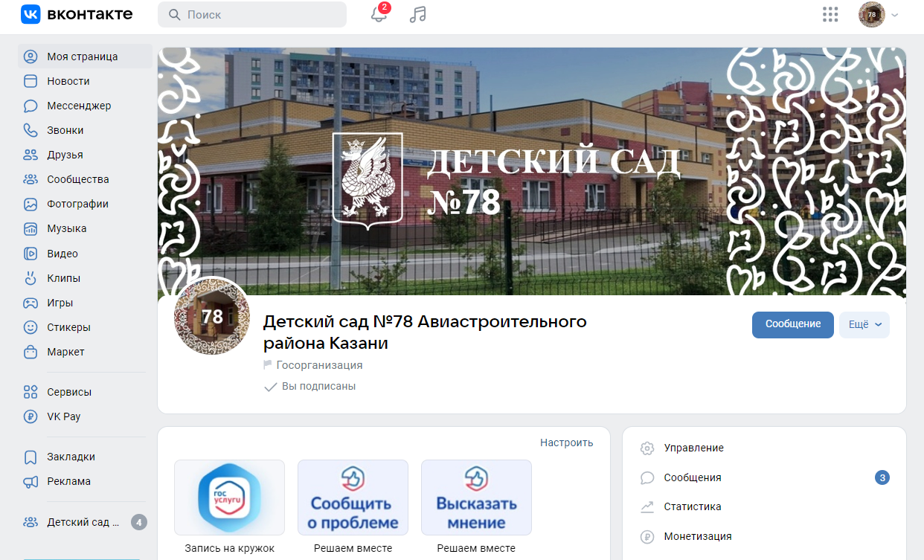Toggle subscription via Вы подписаны

coord(310,387)
